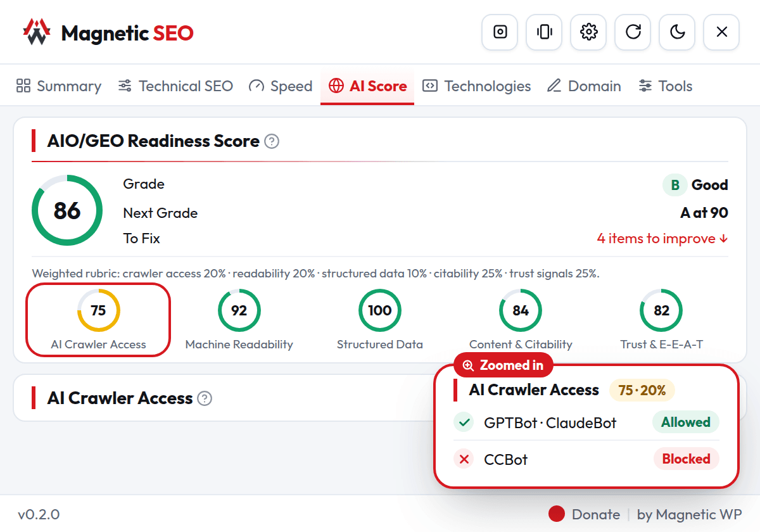Open the Tools tab
760x532 pixels.
pyautogui.click(x=665, y=86)
